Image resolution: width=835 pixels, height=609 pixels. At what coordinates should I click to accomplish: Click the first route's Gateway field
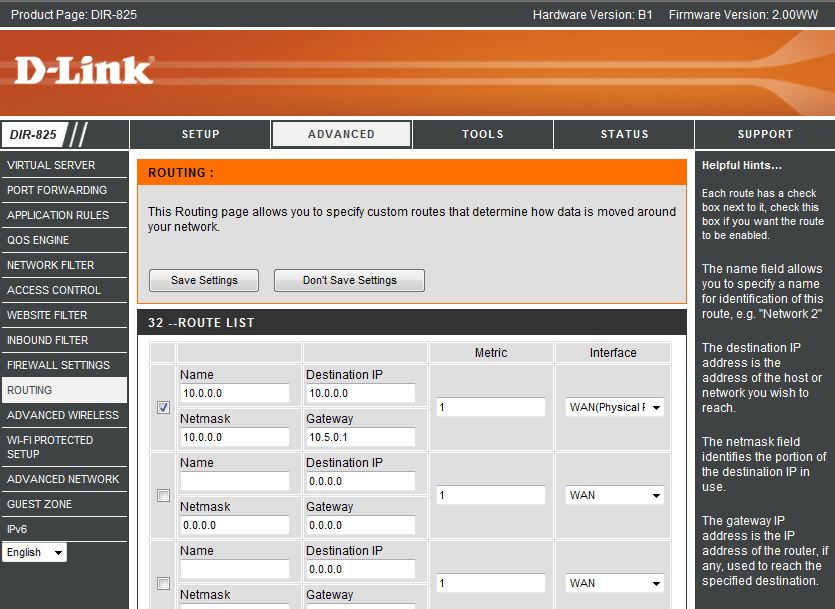click(x=360, y=437)
